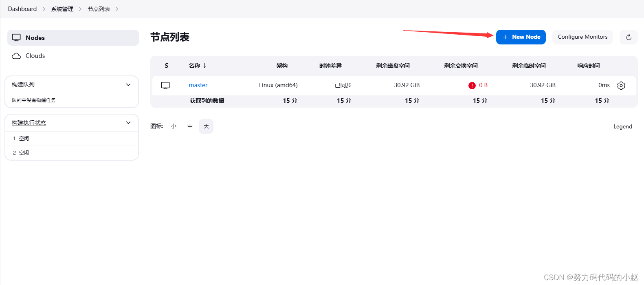Viewport: 644px width, 285px height.
Task: Click the refresh status icon
Action: (629, 37)
